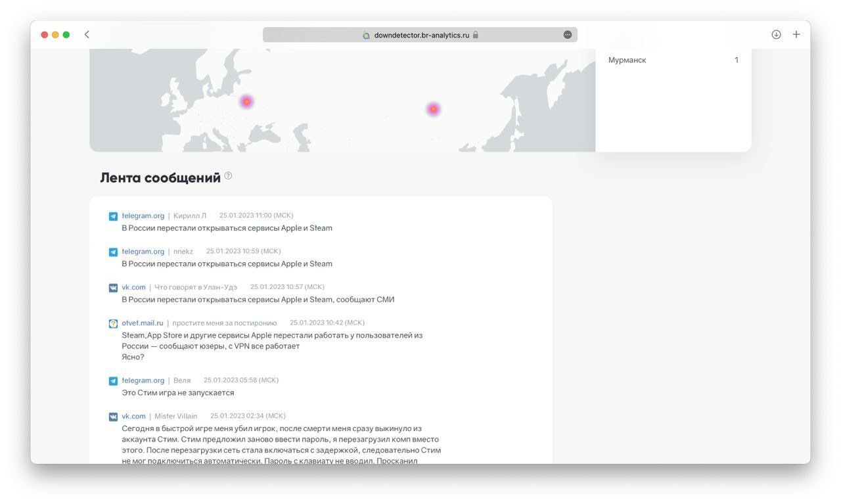Open the otvet.mail.ru source link
The height and width of the screenshot is (504, 841).
[x=143, y=323]
